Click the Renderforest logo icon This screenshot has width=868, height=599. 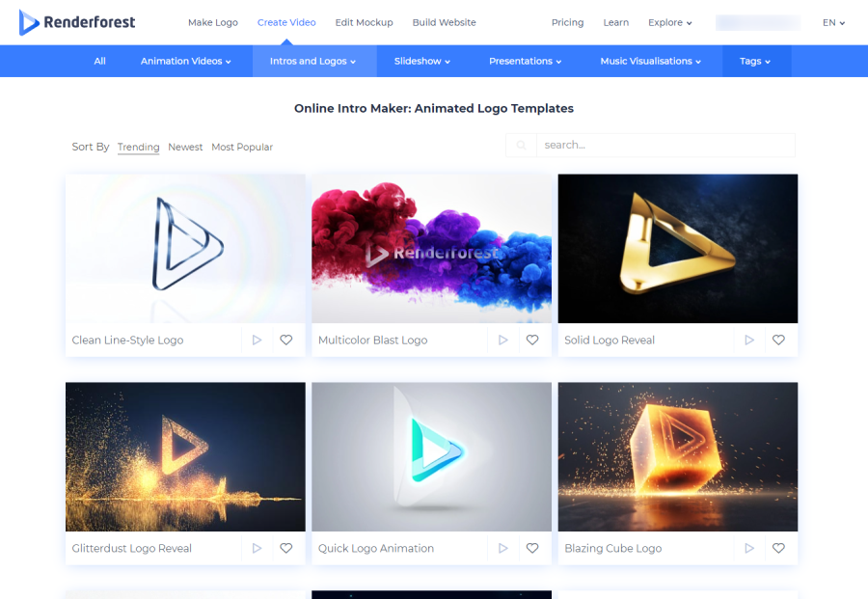[x=29, y=22]
